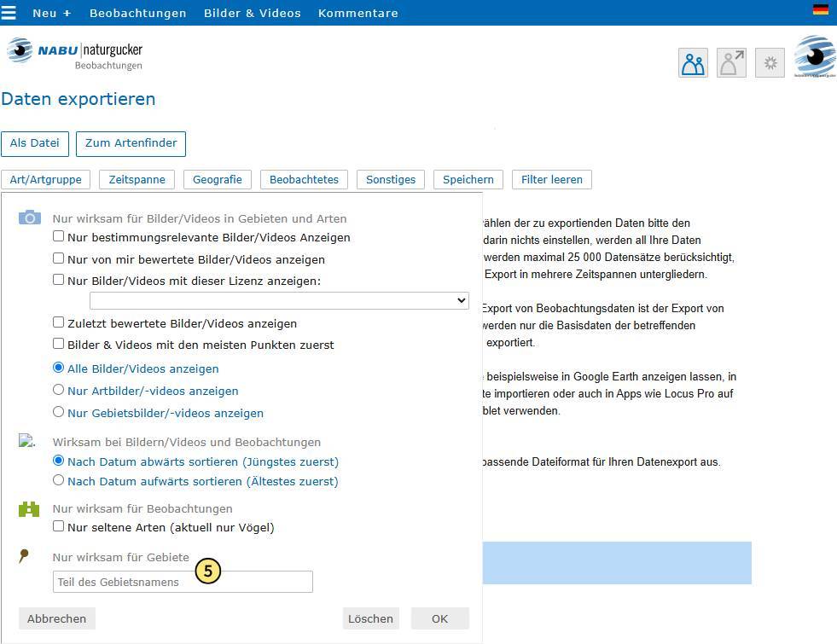Open Kommentare menu item
Viewport: 837px width, 644px height.
[x=358, y=13]
